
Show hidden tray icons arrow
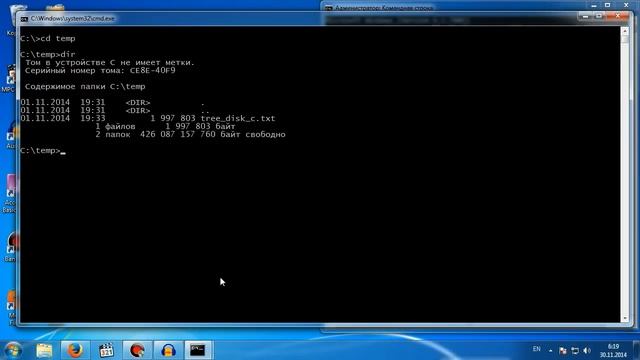pos(551,351)
